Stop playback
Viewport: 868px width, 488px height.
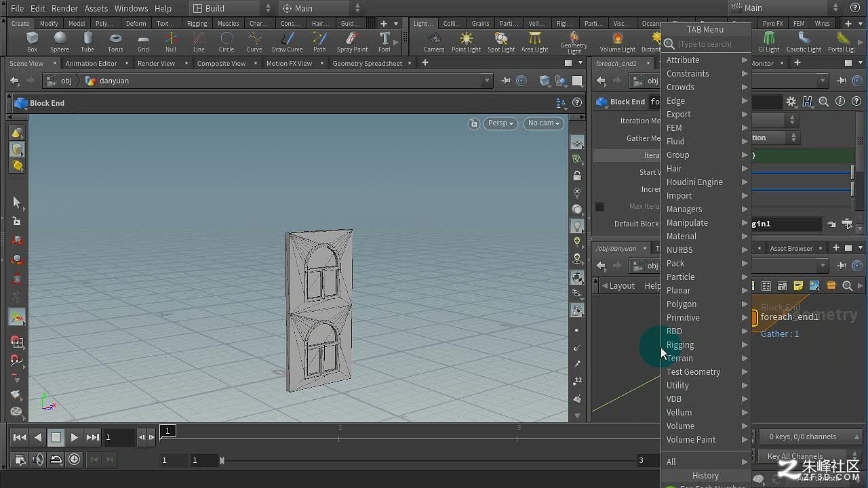click(x=56, y=437)
